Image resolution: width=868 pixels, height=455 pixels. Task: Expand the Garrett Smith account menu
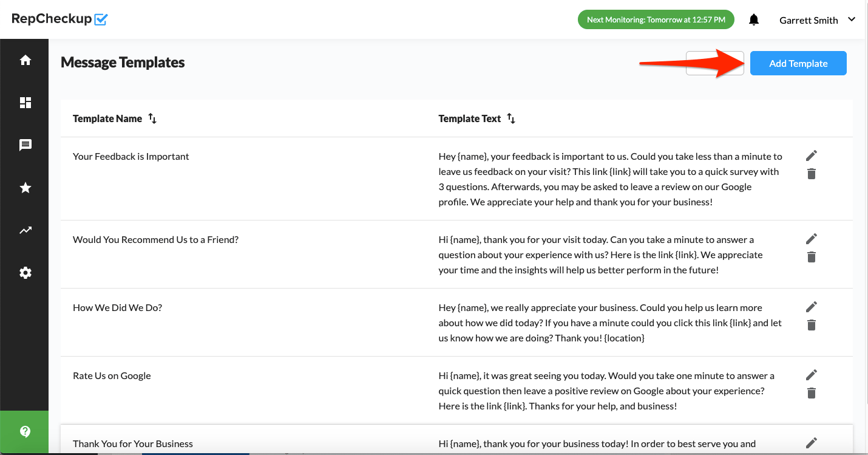coord(852,19)
